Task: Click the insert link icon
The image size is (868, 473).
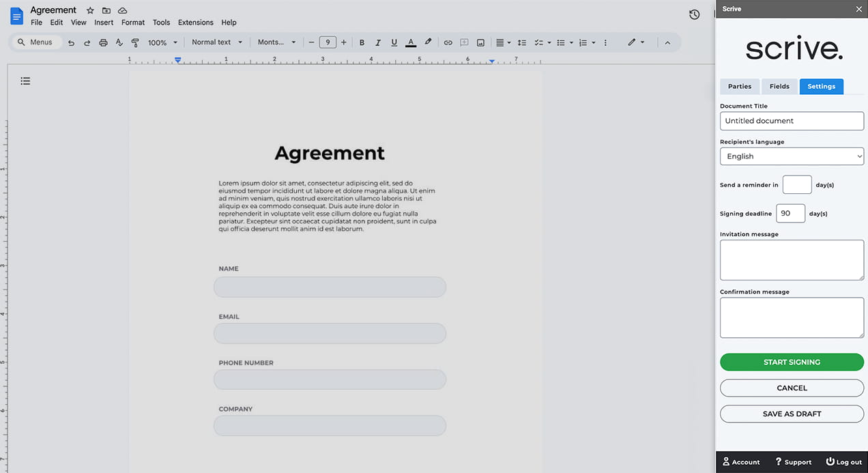Action: pos(448,42)
